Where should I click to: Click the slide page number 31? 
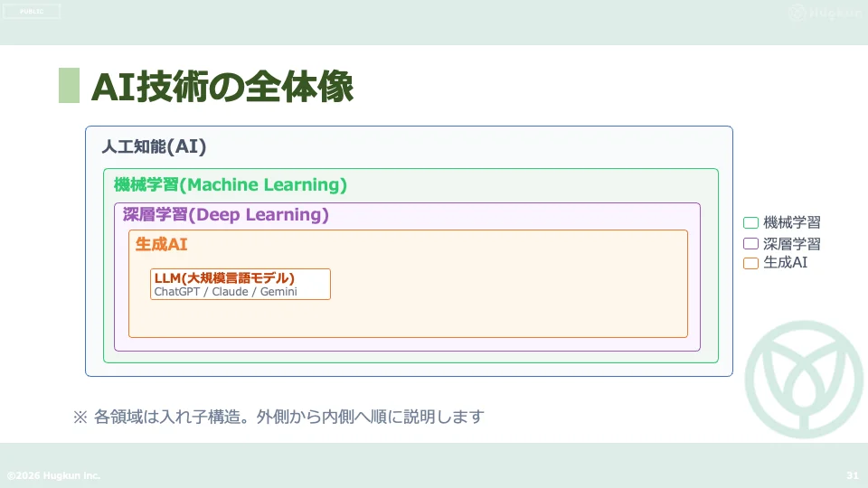click(853, 475)
